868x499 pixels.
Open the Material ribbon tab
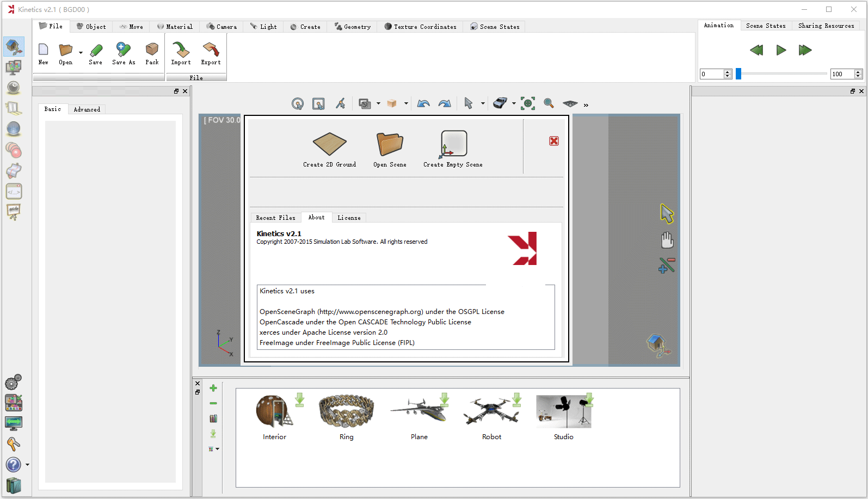(175, 27)
